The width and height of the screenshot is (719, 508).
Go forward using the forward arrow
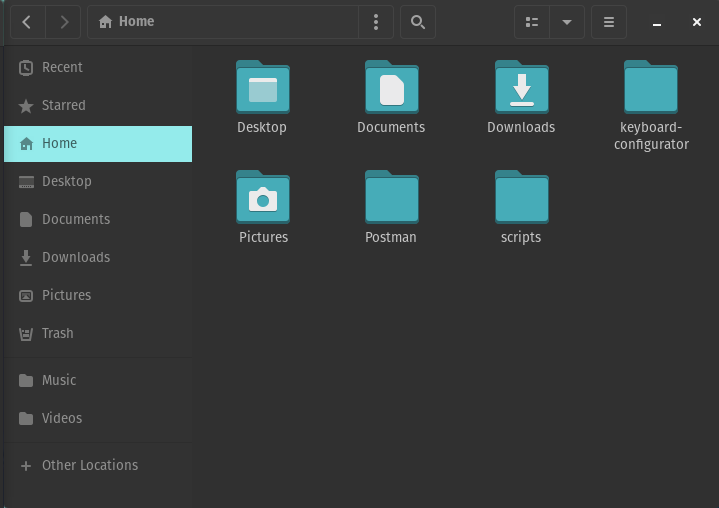[x=64, y=22]
